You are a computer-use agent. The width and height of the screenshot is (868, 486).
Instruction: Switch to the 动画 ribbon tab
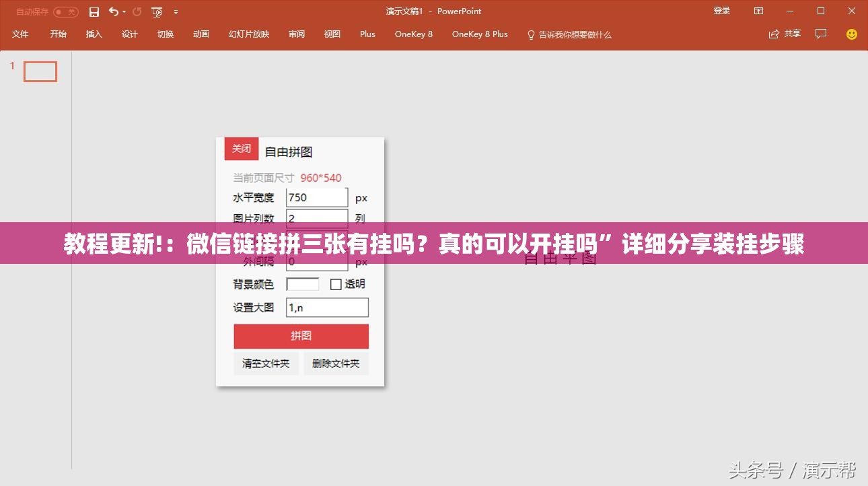201,34
